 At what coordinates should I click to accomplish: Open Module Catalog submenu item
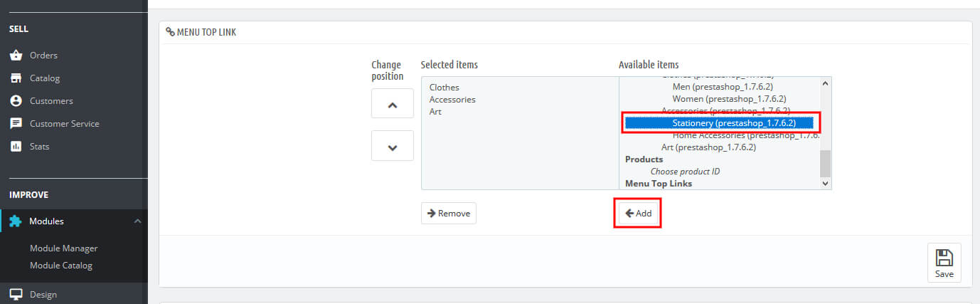60,266
